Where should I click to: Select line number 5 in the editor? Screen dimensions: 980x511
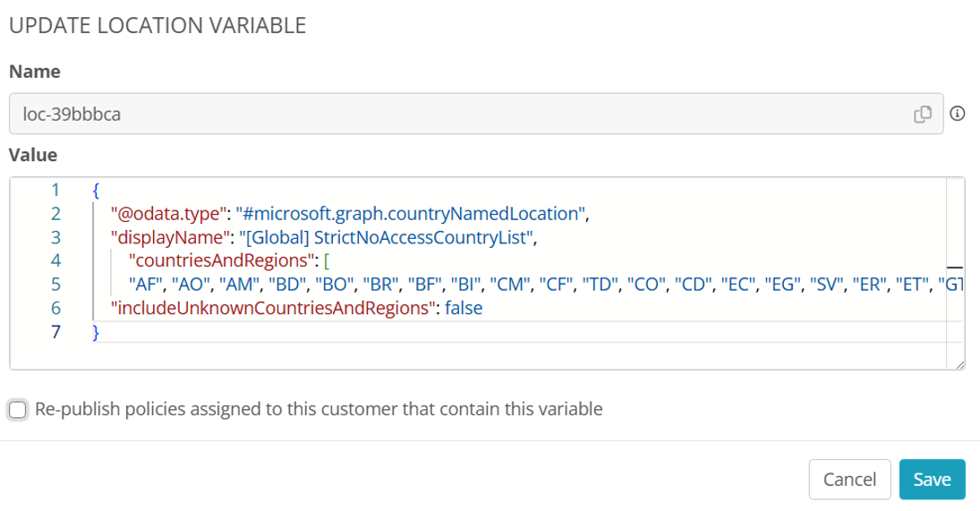click(55, 285)
